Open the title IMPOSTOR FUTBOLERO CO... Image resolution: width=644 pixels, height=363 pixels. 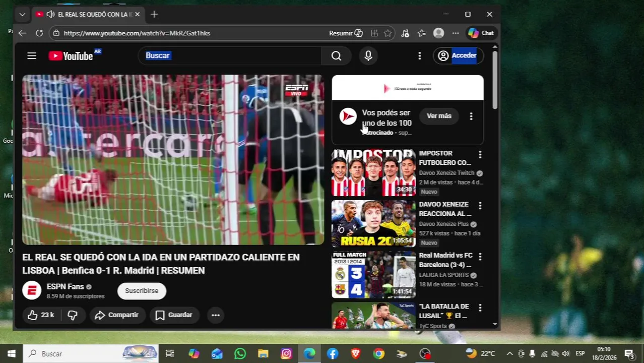pyautogui.click(x=445, y=158)
